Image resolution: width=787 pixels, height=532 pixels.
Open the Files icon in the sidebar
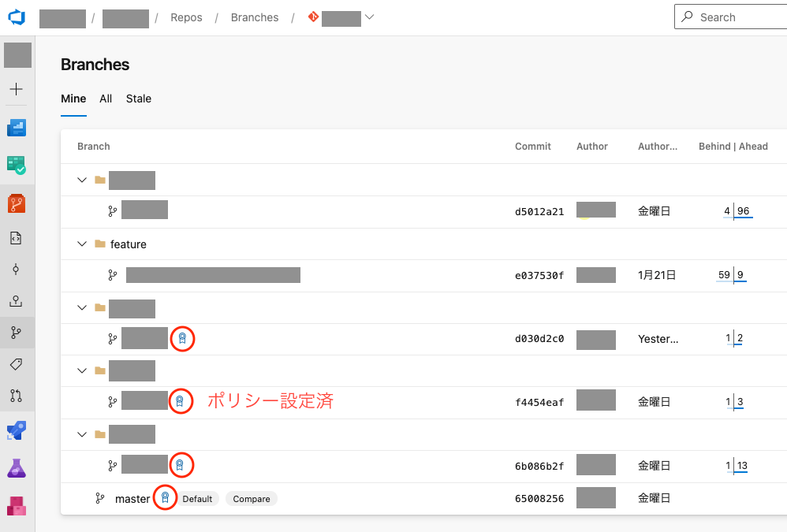point(17,237)
